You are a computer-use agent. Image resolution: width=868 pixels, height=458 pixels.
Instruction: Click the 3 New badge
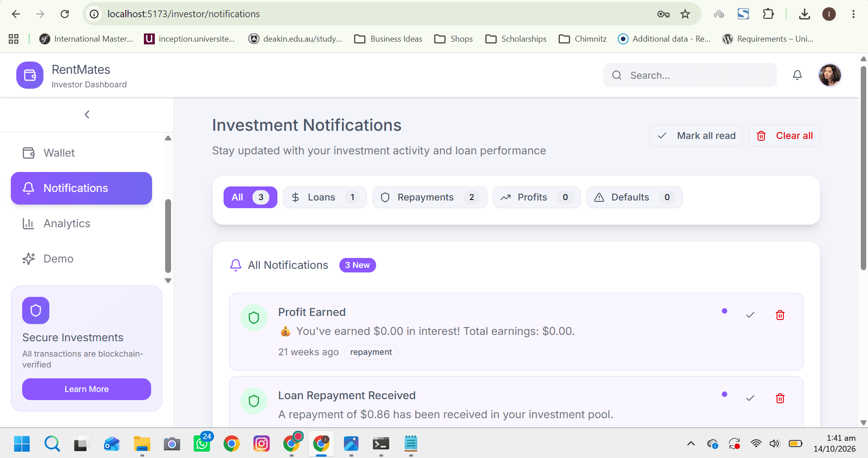pyautogui.click(x=358, y=265)
